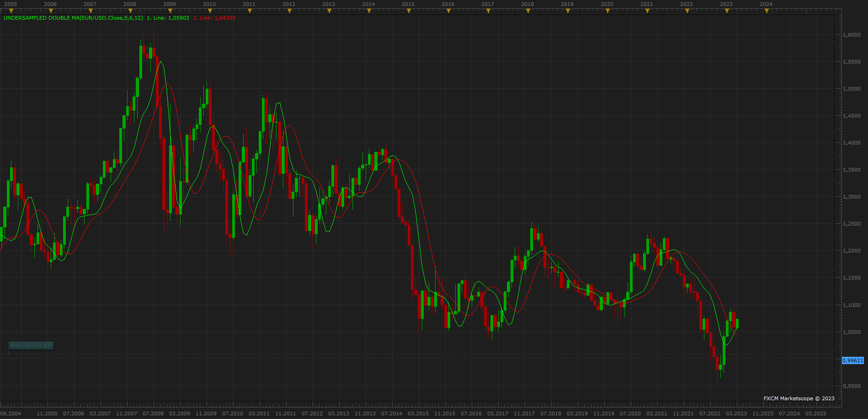Click the 1,2500 price axis label
868x419 pixels.
(852, 224)
